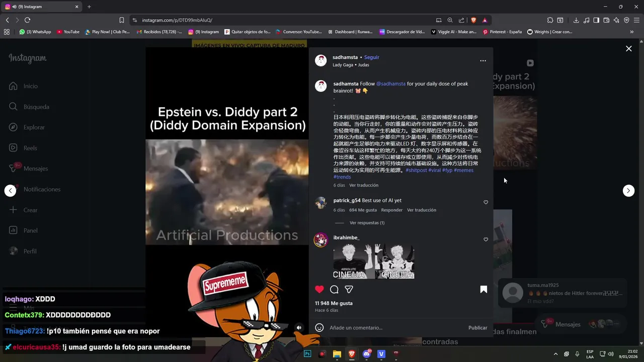Screen dimensions: 644x362
Task: Open the Brave hamburger menu
Action: coord(636,20)
